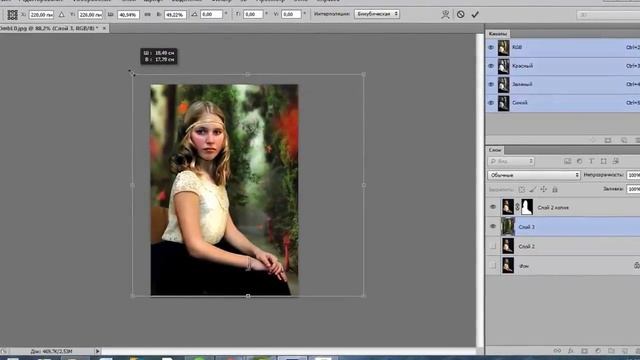This screenshot has height=360, width=640.
Task: Click the X position input field
Action: [x=41, y=15]
